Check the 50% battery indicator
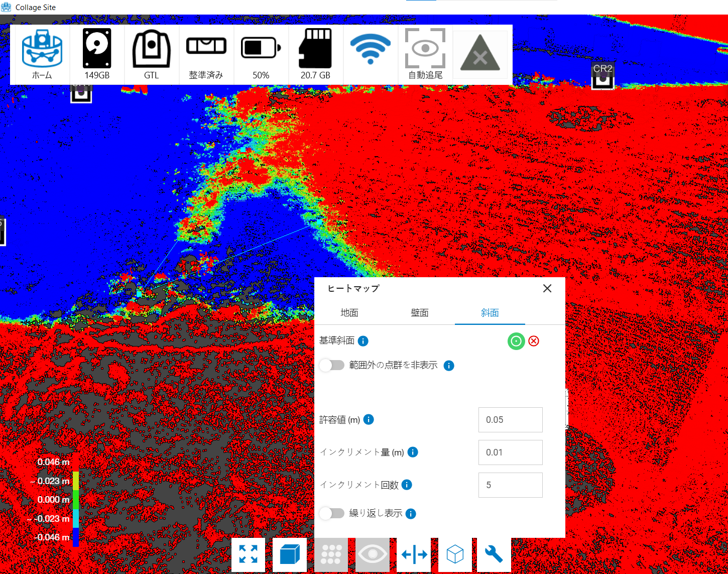728x574 pixels. (x=261, y=54)
